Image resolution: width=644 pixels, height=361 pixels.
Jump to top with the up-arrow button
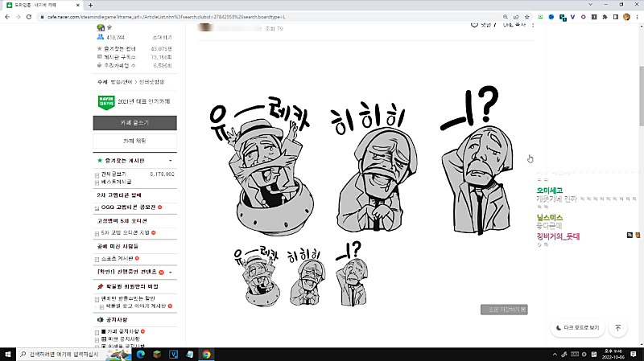[x=617, y=328]
